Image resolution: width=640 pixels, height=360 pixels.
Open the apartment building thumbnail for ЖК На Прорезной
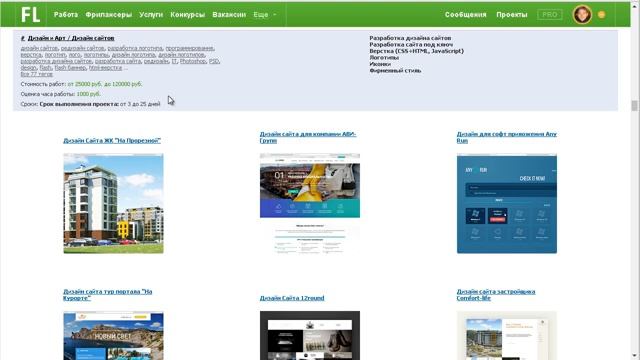click(113, 203)
